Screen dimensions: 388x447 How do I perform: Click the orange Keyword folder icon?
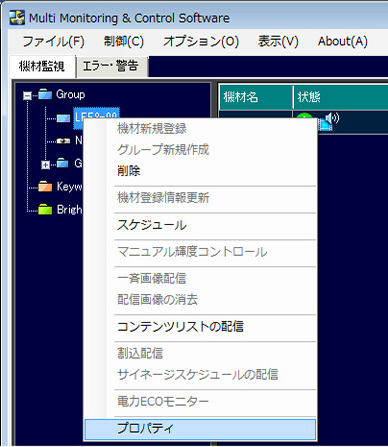(x=45, y=186)
